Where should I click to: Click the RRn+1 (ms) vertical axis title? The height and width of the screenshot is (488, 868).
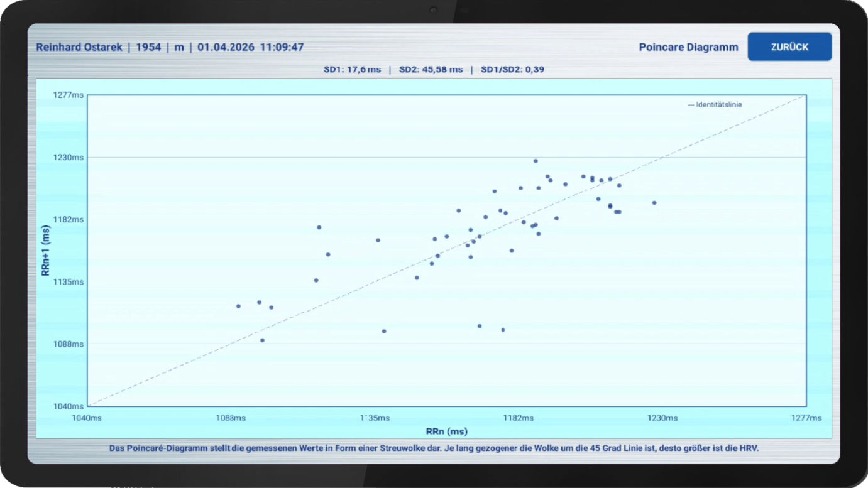(45, 251)
